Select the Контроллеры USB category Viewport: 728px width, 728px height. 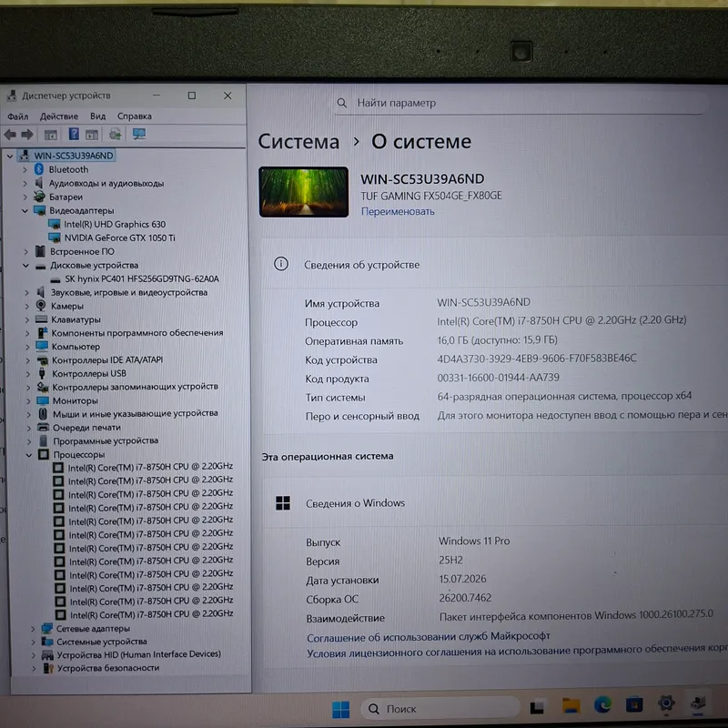(x=88, y=373)
